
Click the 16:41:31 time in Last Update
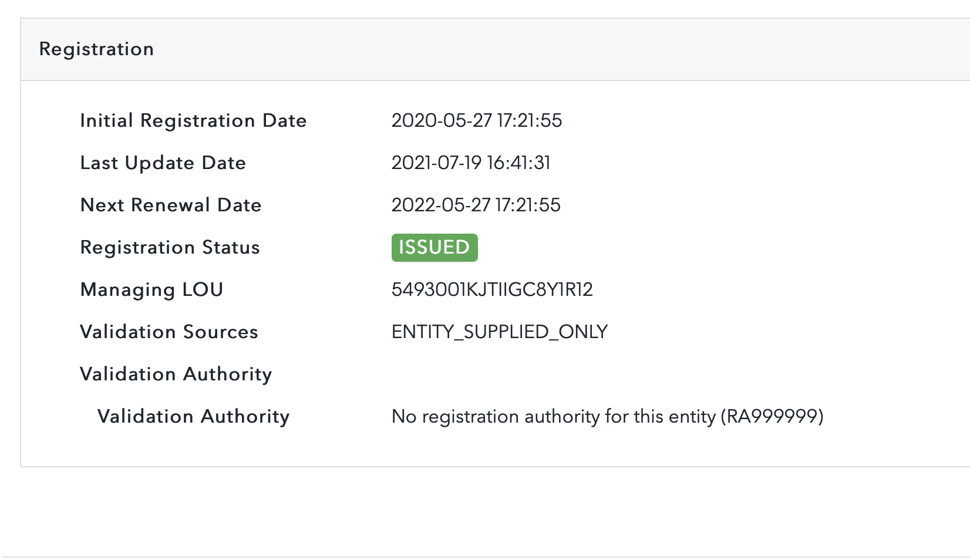(518, 163)
